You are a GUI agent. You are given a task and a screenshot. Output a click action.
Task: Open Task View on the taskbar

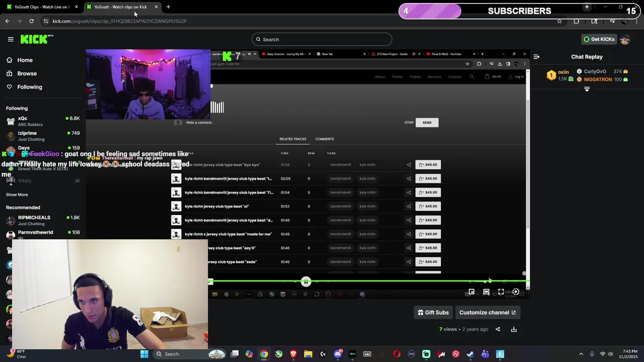(x=234, y=354)
